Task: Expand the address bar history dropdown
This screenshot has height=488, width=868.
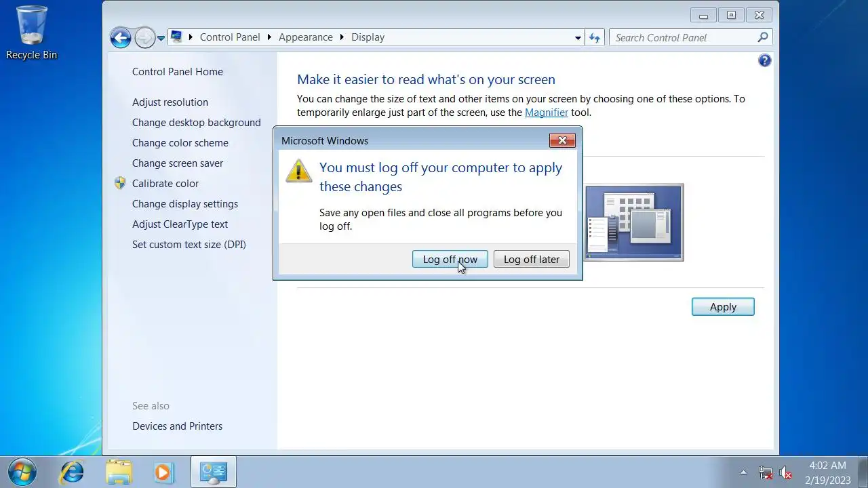Action: click(x=578, y=38)
